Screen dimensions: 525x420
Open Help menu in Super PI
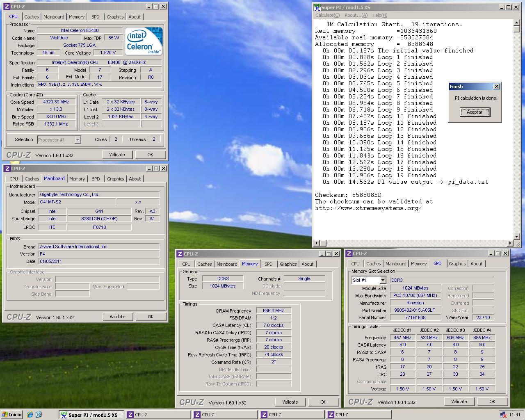click(379, 15)
